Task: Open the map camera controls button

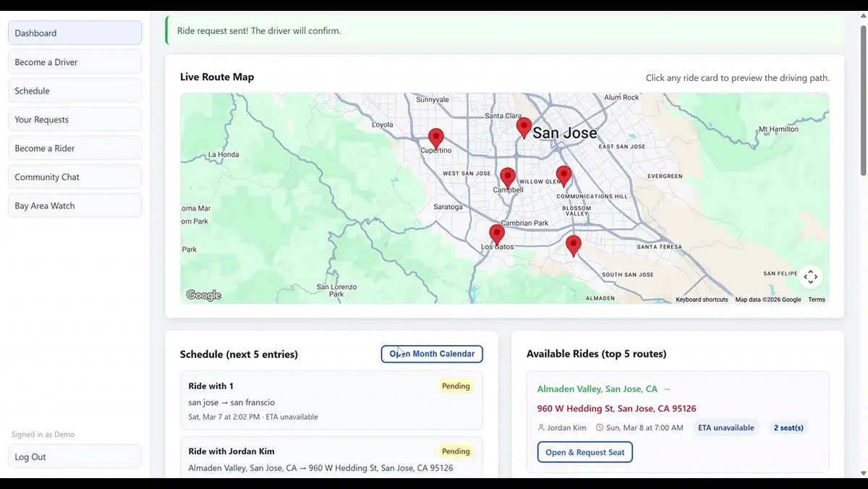Action: [810, 276]
